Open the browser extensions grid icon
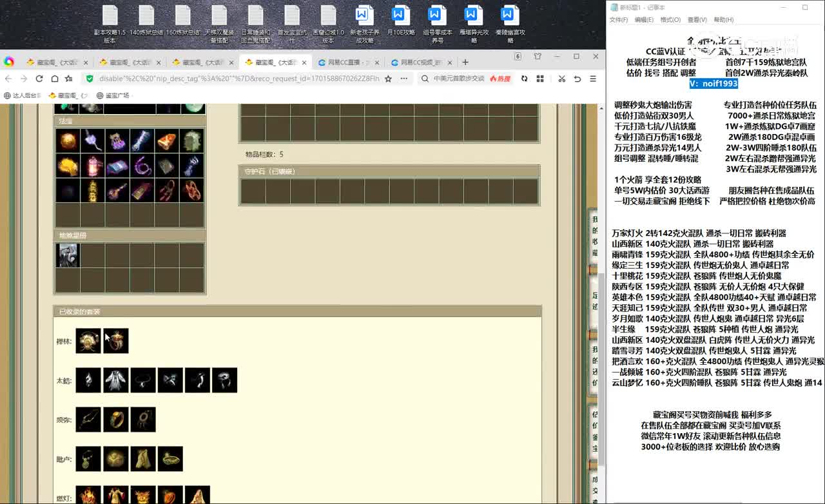This screenshot has width=825, height=504. pos(540,79)
